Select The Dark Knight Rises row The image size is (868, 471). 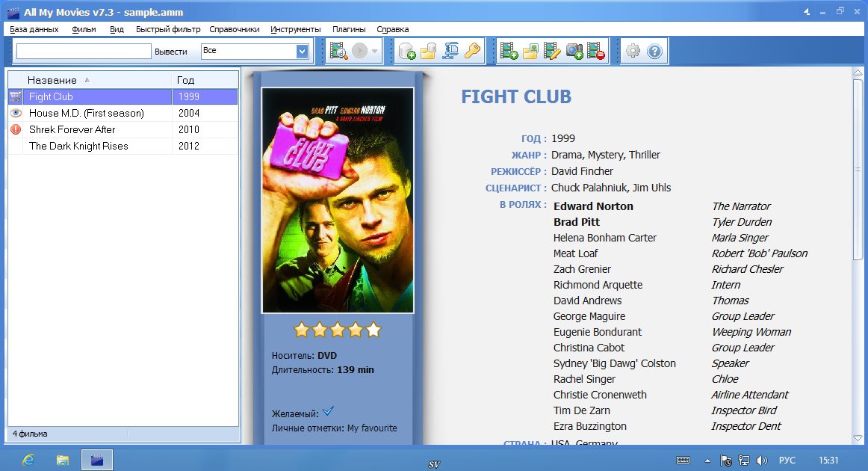[x=123, y=146]
